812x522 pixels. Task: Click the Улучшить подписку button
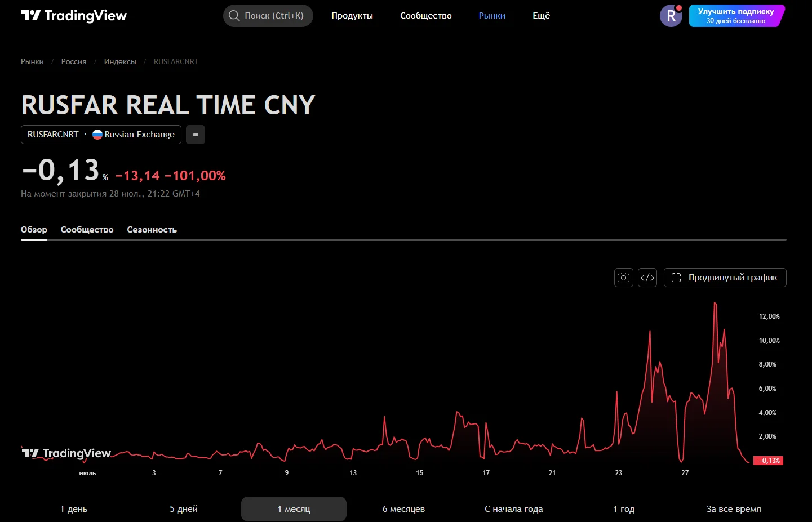coord(736,16)
